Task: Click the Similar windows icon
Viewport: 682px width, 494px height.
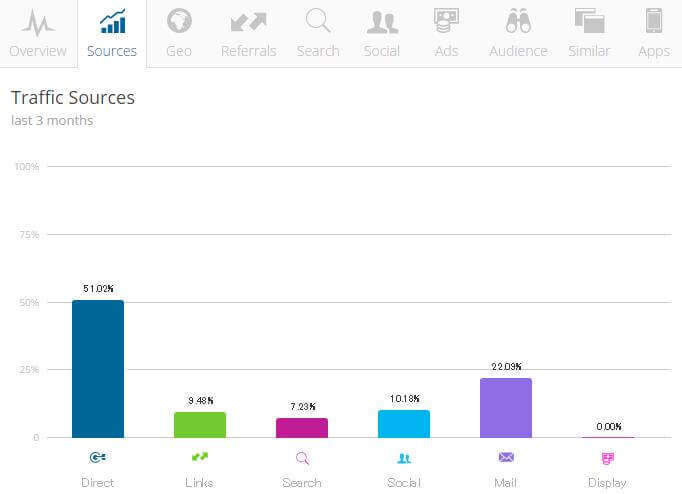Action: point(589,21)
